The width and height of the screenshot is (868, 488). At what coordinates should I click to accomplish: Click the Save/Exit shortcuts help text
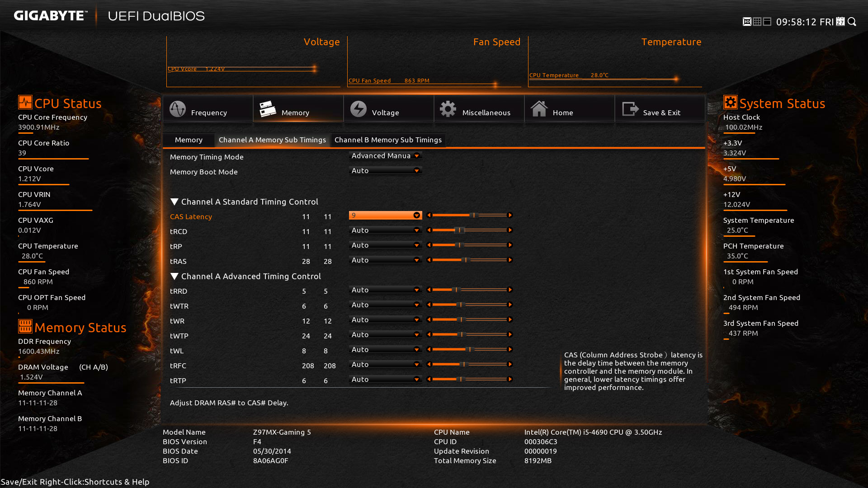click(x=75, y=482)
